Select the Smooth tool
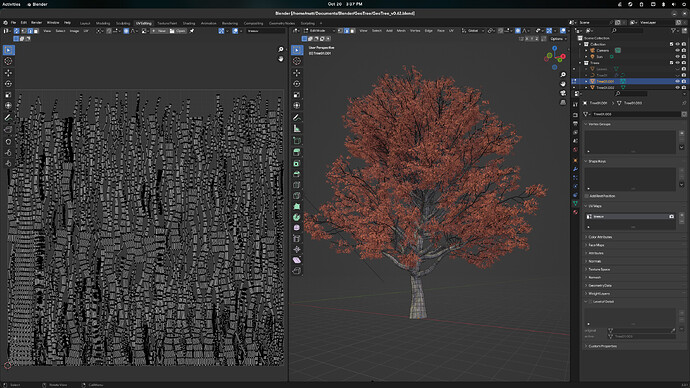The image size is (690, 388). pos(297,228)
